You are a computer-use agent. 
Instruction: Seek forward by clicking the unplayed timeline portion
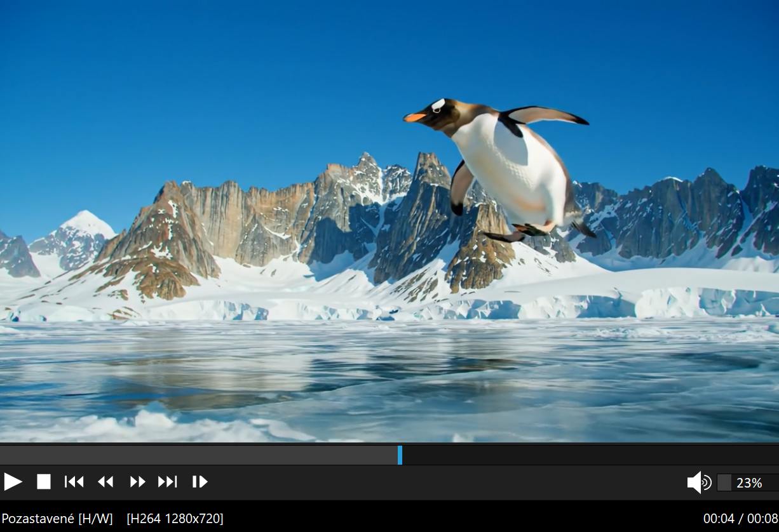tap(585, 455)
